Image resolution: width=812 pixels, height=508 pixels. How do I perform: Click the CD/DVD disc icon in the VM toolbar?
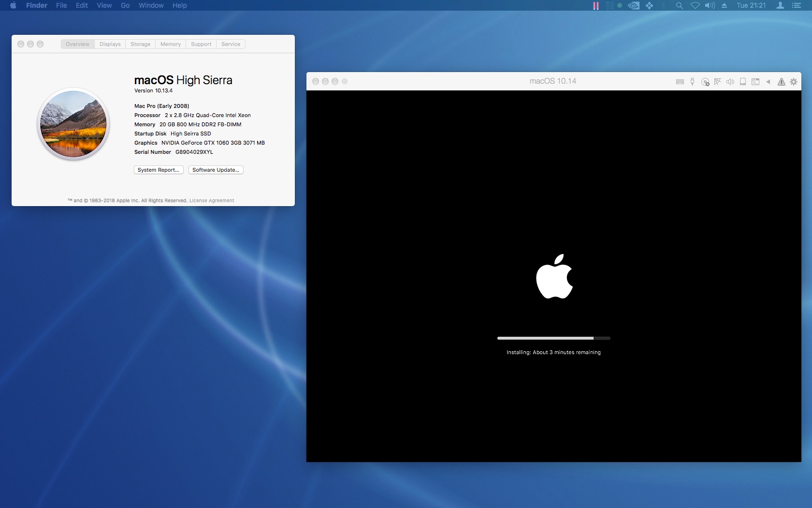[x=705, y=82]
